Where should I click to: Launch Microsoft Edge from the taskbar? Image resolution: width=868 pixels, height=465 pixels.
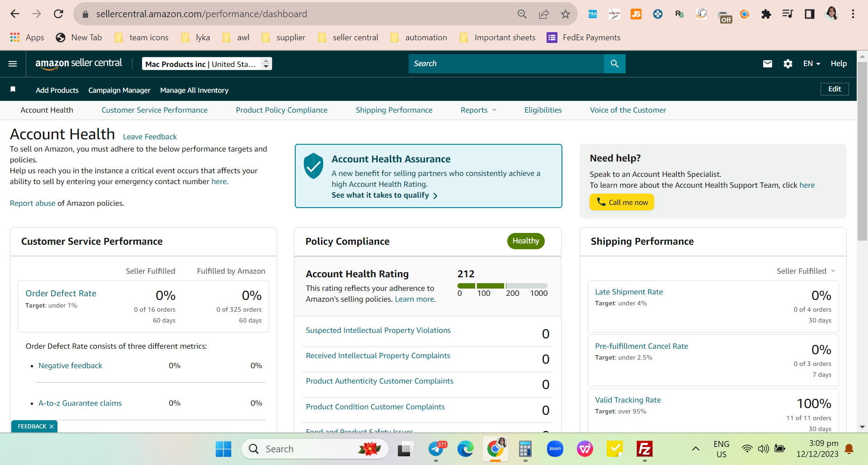point(465,449)
